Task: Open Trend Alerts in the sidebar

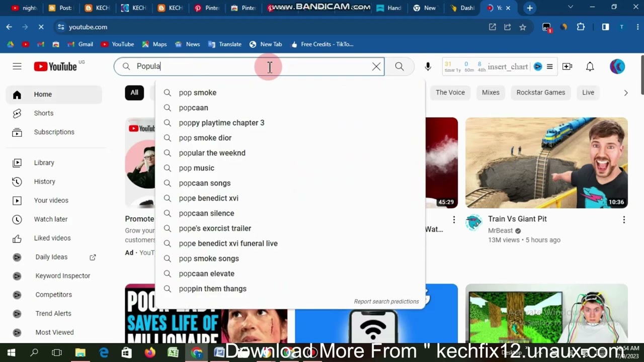Action: click(x=54, y=313)
